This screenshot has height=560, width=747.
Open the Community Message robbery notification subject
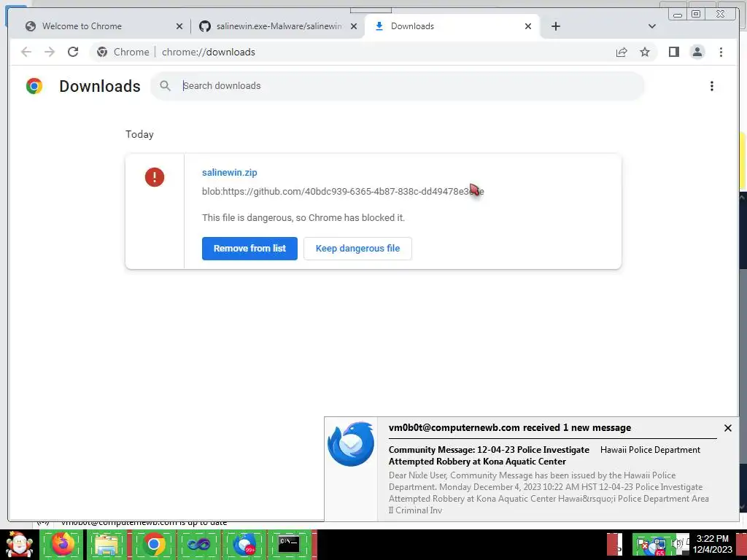point(489,456)
